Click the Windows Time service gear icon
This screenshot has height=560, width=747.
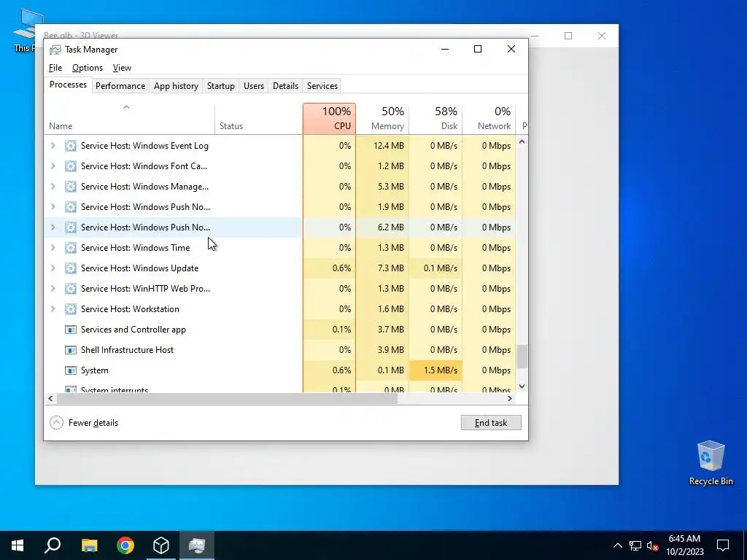[71, 248]
